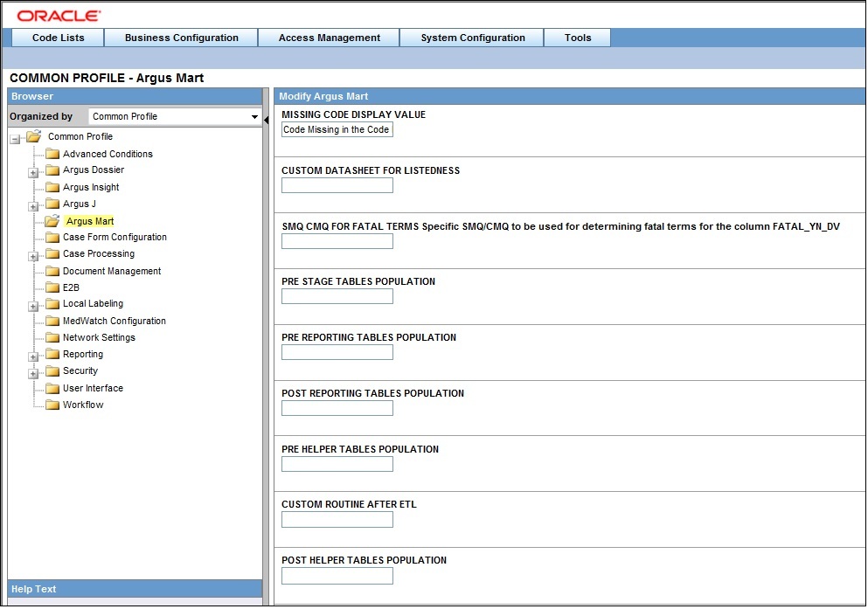Click the Missing Code Display Value field
This screenshot has width=868, height=609.
pyautogui.click(x=337, y=129)
